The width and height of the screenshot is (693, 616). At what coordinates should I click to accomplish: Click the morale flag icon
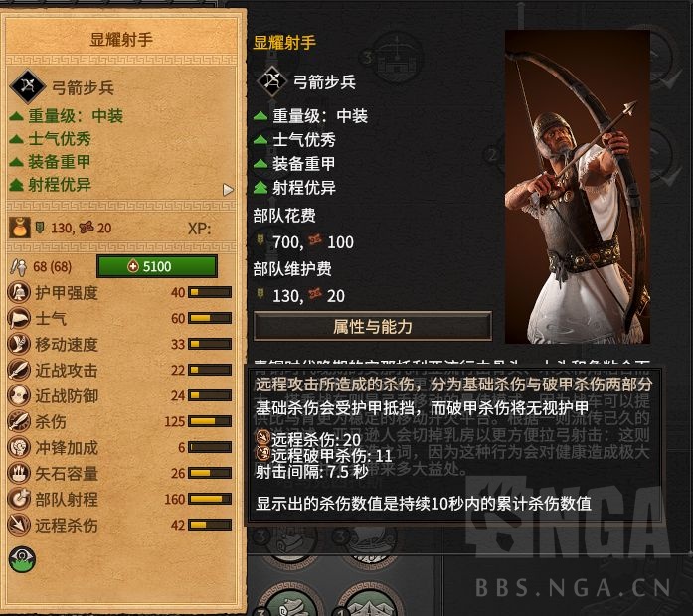tap(19, 319)
